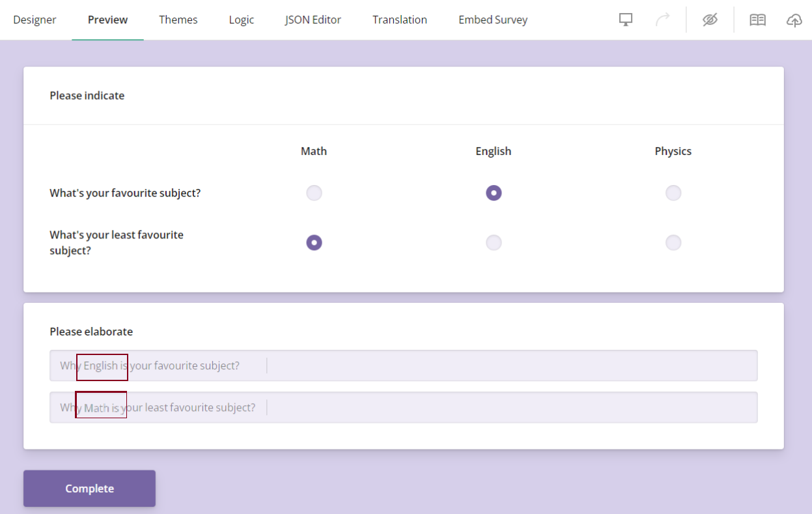
Task: Choose Physics as your least favourite subject
Action: [673, 242]
